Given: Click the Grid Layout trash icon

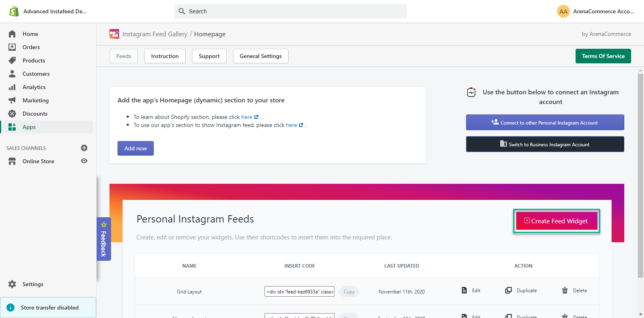Looking at the screenshot, I should coord(565,290).
